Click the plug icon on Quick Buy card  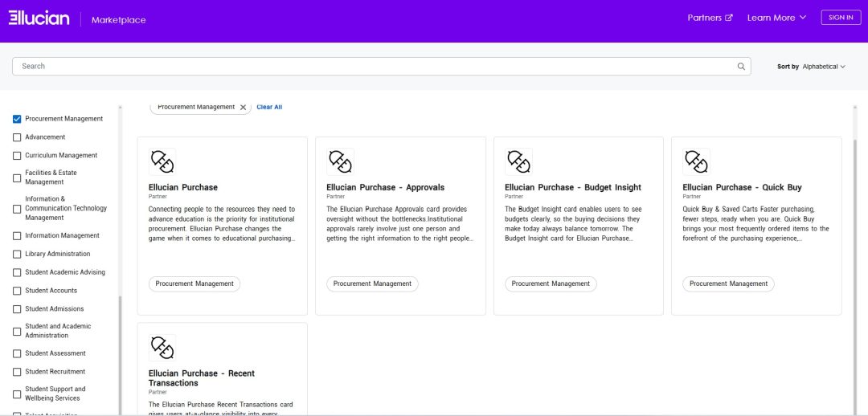click(696, 161)
